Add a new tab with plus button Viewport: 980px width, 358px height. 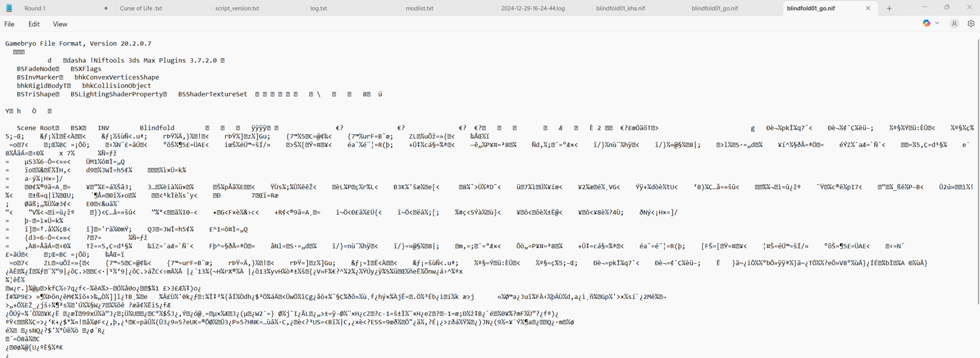point(889,8)
